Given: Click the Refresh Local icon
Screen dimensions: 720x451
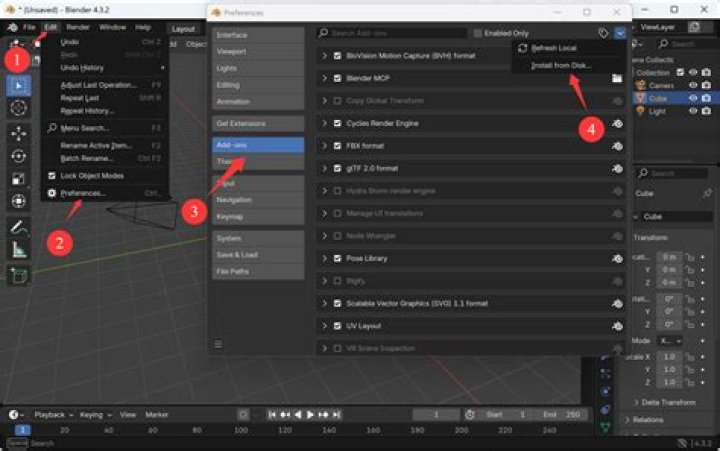Looking at the screenshot, I should pos(522,48).
